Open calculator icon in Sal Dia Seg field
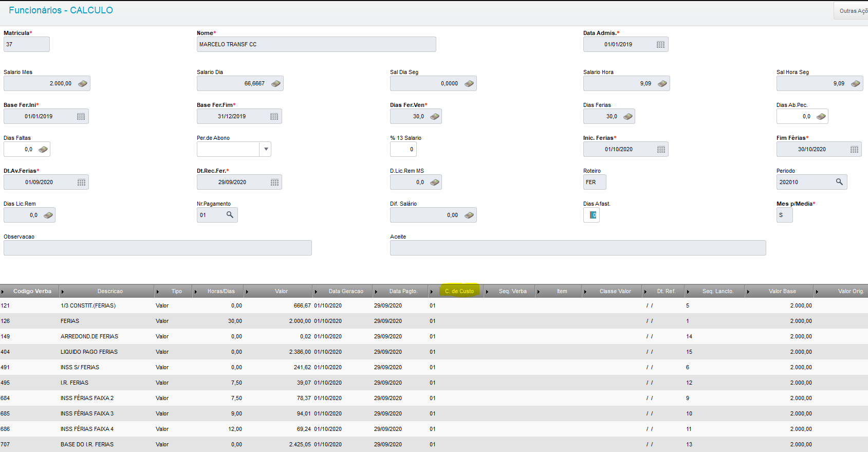The image size is (868, 452). coord(469,84)
